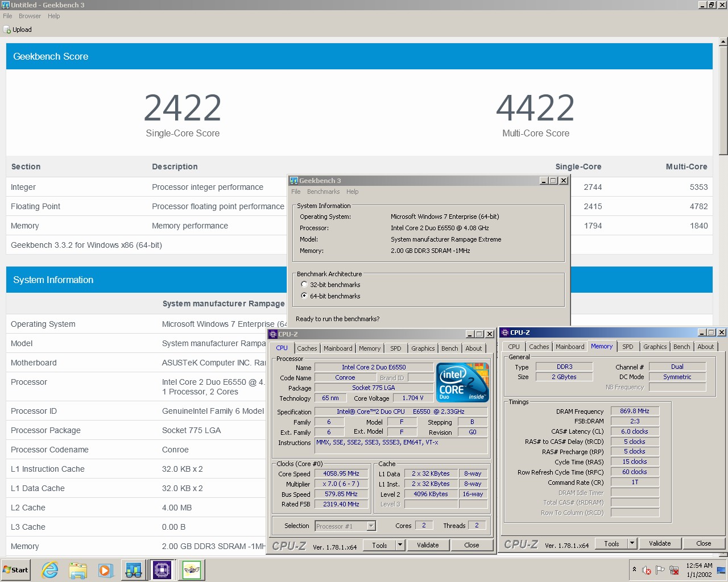This screenshot has width=728, height=582.
Task: Open Help menu in Geekbench 3 dialog
Action: click(x=353, y=192)
